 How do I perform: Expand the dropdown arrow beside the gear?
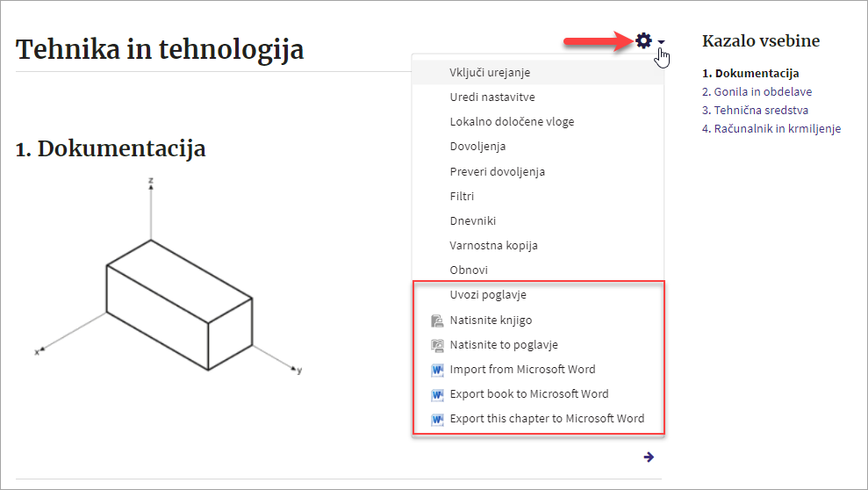point(661,42)
